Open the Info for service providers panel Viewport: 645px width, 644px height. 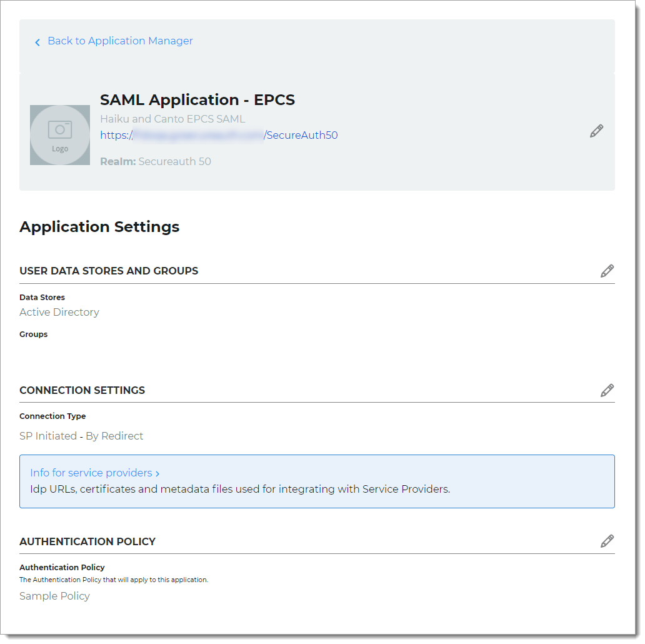click(91, 473)
